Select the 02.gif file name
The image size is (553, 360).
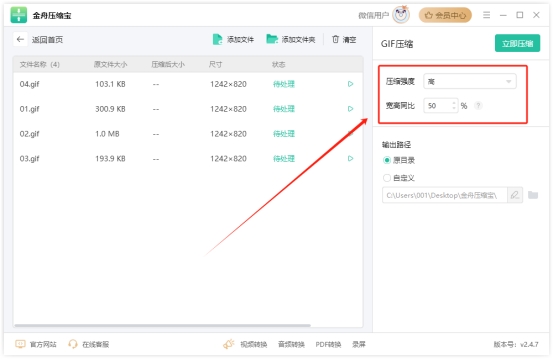(x=30, y=134)
